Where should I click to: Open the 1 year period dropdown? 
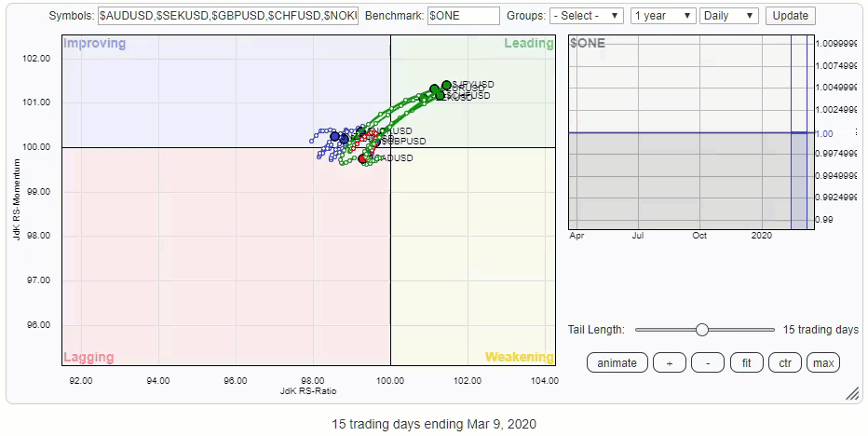click(663, 16)
